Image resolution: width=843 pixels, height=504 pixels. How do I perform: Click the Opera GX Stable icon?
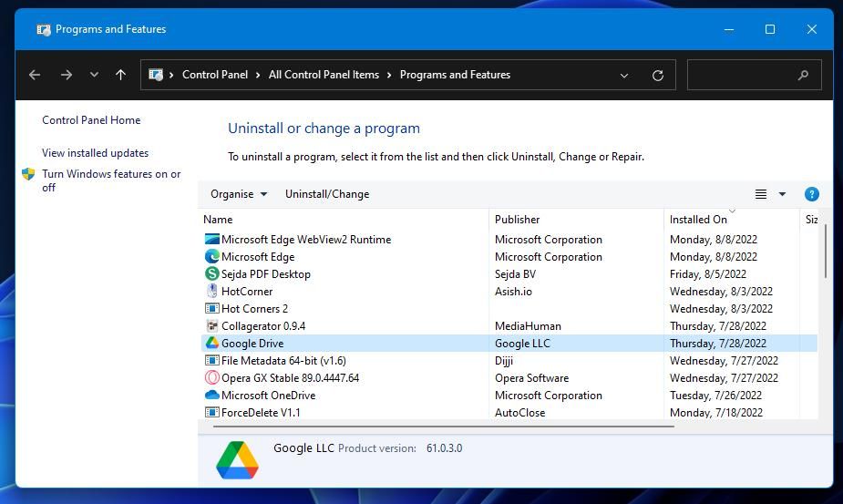212,377
